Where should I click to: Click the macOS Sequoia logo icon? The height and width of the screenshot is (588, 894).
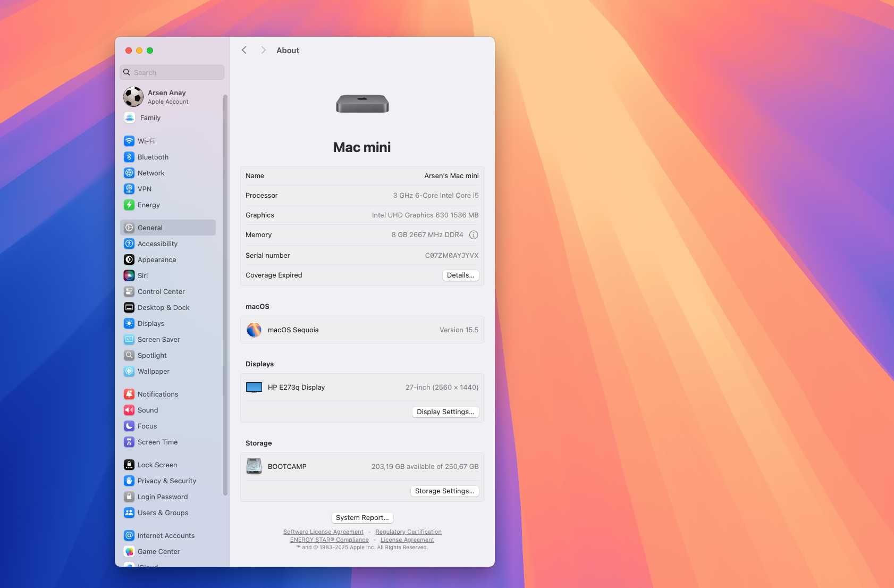click(254, 330)
